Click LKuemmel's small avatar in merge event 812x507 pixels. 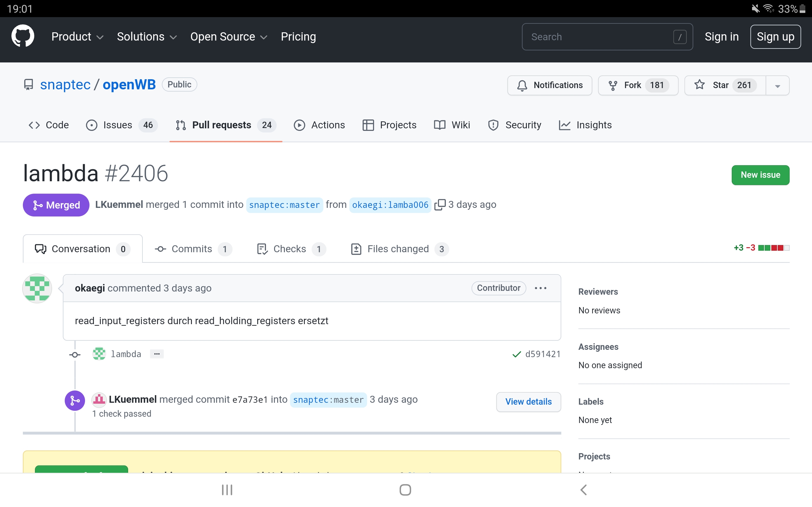point(99,399)
